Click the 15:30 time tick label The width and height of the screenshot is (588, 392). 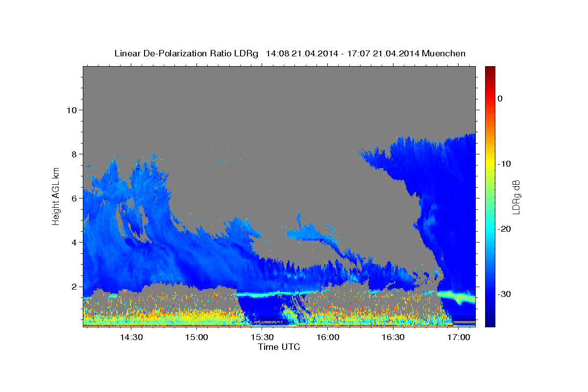[262, 338]
